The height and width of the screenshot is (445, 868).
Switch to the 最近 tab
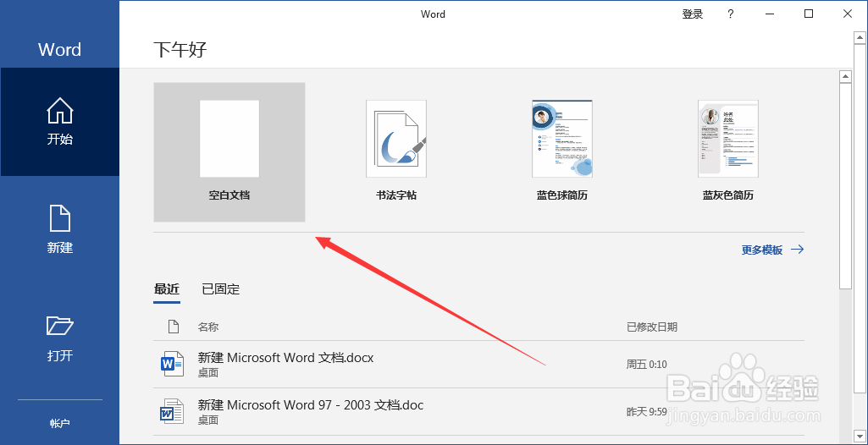[167, 288]
